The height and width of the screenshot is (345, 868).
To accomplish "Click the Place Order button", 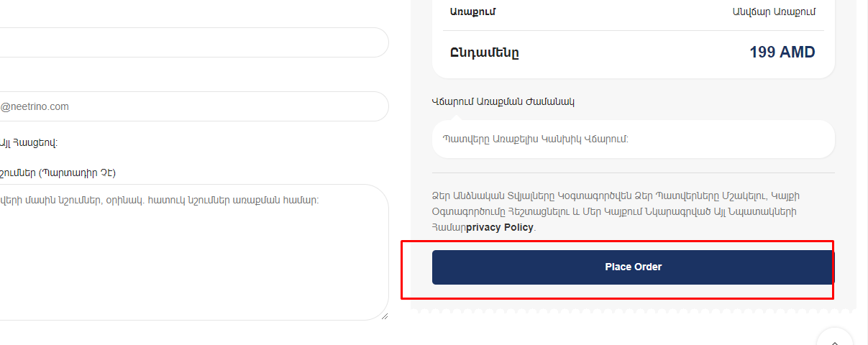I will [633, 267].
